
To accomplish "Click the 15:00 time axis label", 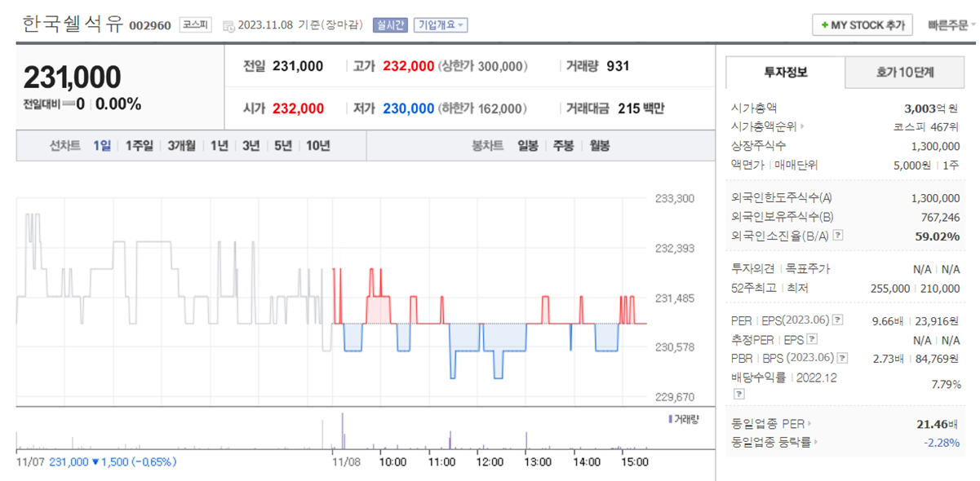I will point(634,461).
